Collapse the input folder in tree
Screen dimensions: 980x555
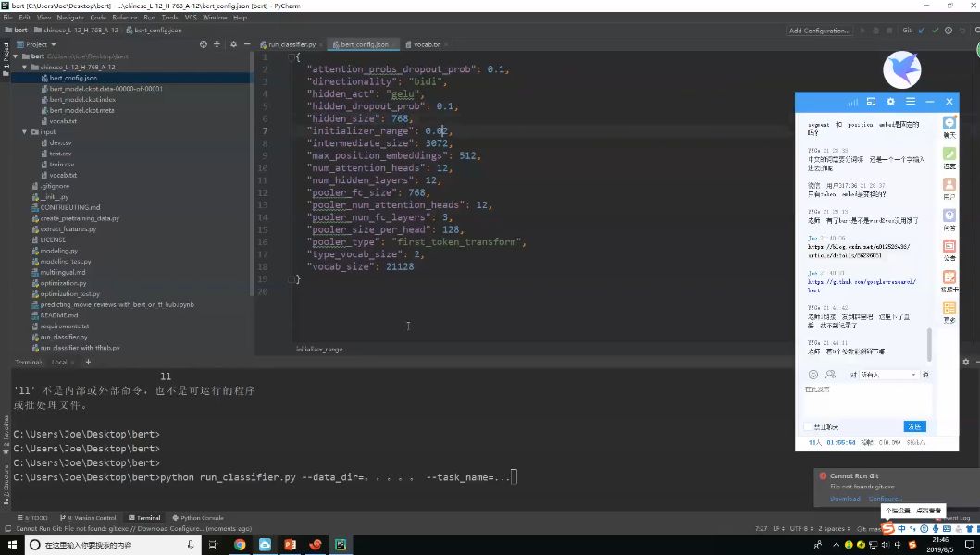coord(24,132)
